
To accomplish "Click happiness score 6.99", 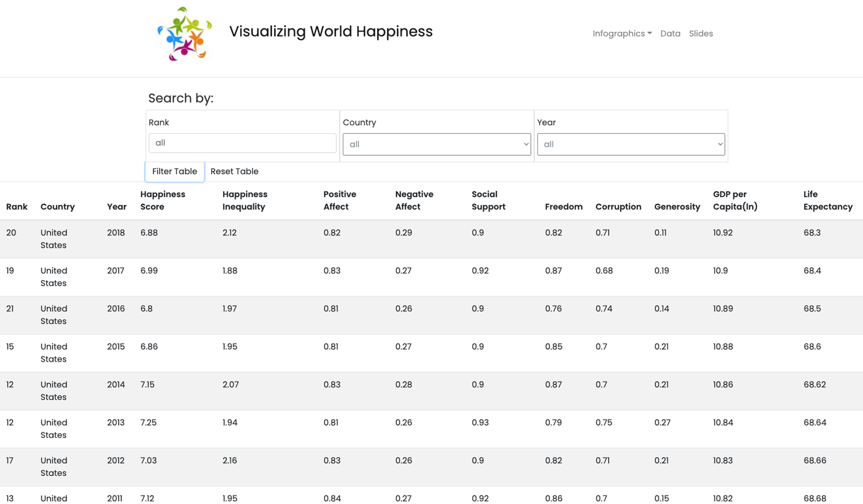I will 149,271.
